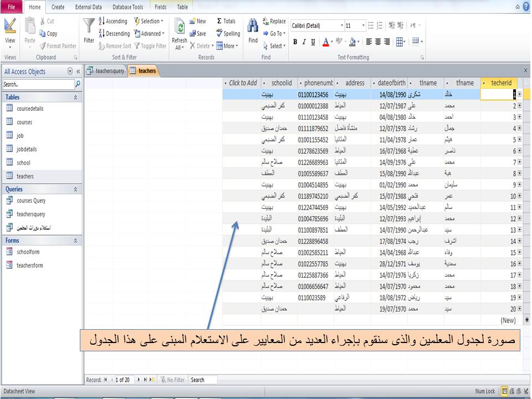Open the teachersform form
532x399 pixels.
(x=30, y=265)
